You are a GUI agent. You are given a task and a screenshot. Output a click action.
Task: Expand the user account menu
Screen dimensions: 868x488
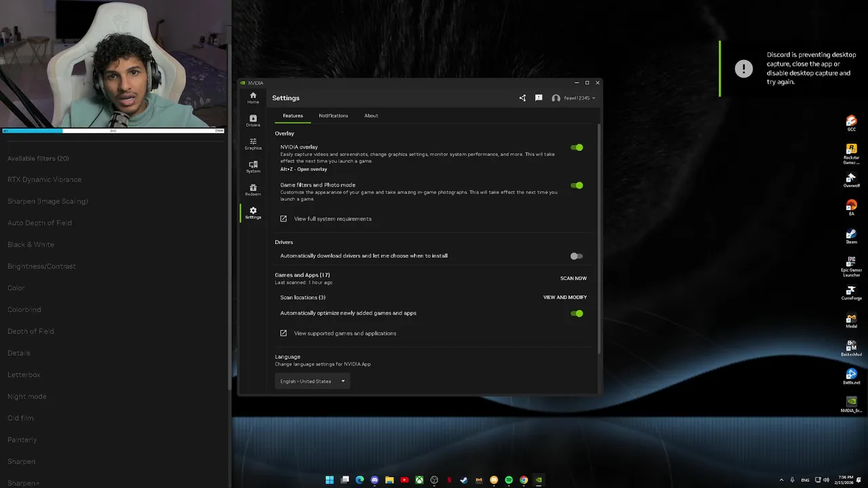click(574, 98)
